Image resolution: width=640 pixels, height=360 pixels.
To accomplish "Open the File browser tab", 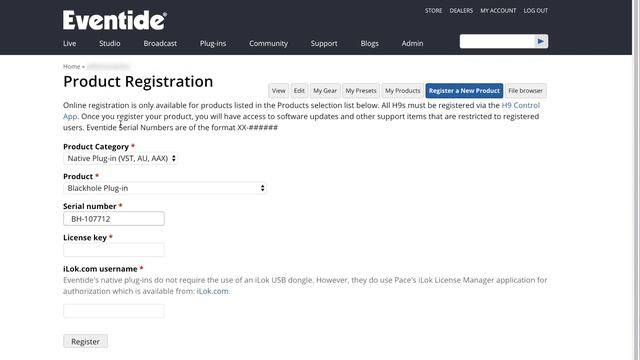I will [x=525, y=91].
